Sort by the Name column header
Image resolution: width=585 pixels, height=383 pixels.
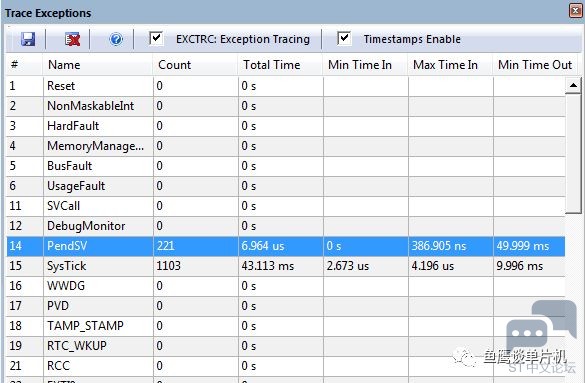[98, 65]
